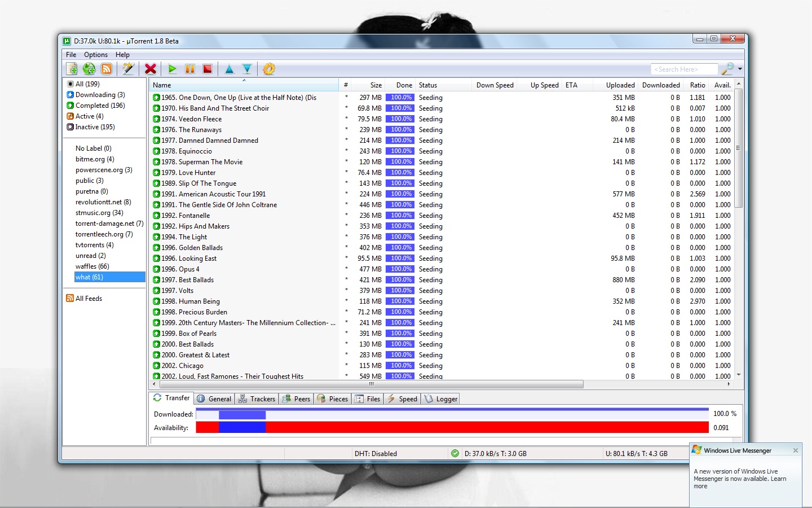Screen dimensions: 812x508
Task: Click the Search Here input box
Action: (x=685, y=69)
